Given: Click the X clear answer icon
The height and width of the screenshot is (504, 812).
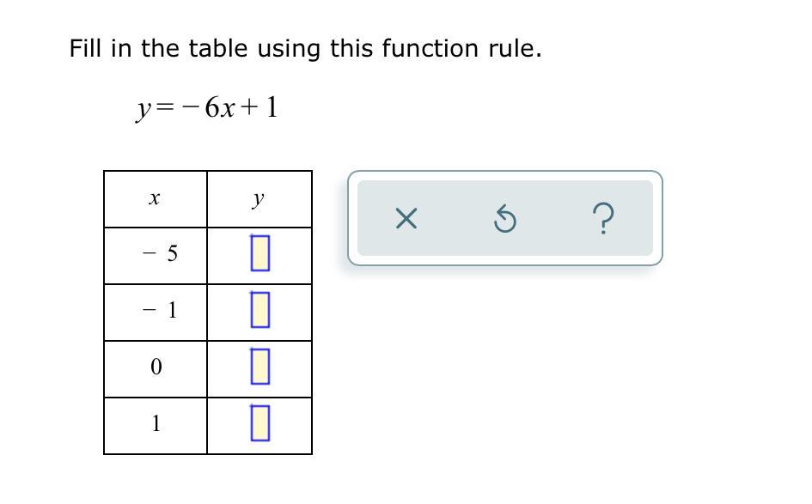Looking at the screenshot, I should tap(406, 218).
